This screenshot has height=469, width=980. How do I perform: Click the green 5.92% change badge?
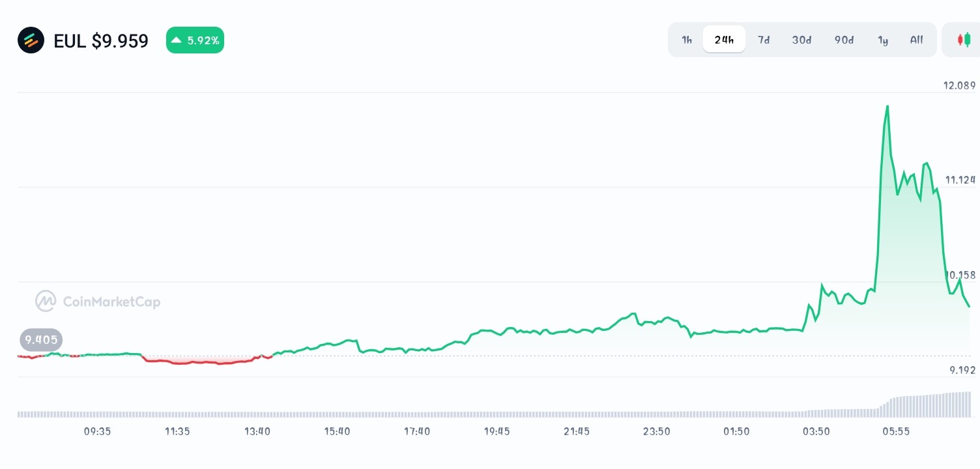(195, 40)
